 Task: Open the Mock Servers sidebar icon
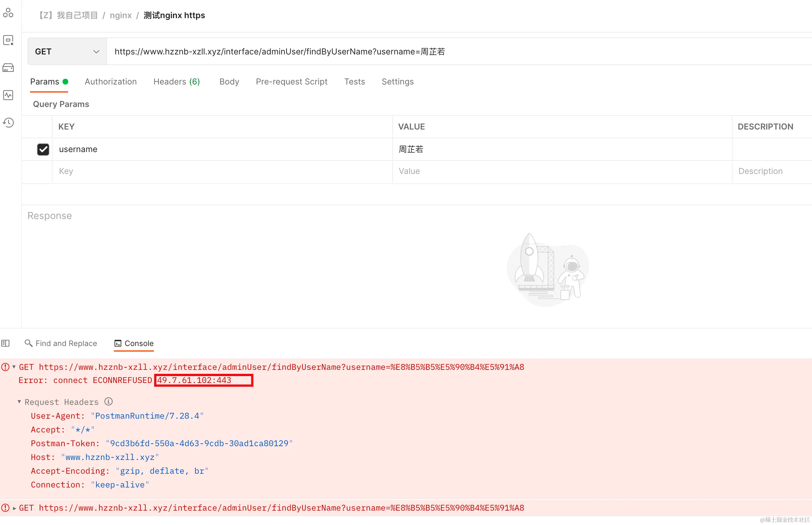pos(8,68)
